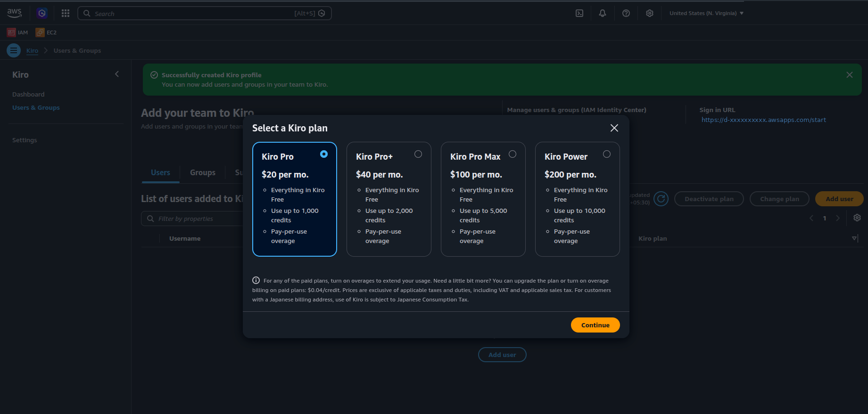The height and width of the screenshot is (414, 868).
Task: Open the awsapps.com sign in URL
Action: point(763,120)
